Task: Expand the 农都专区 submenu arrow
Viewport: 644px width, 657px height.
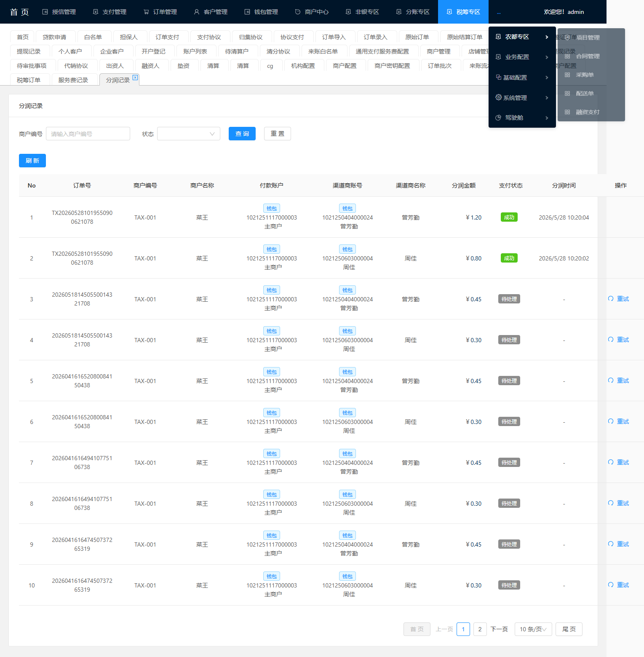Action: pyautogui.click(x=547, y=37)
